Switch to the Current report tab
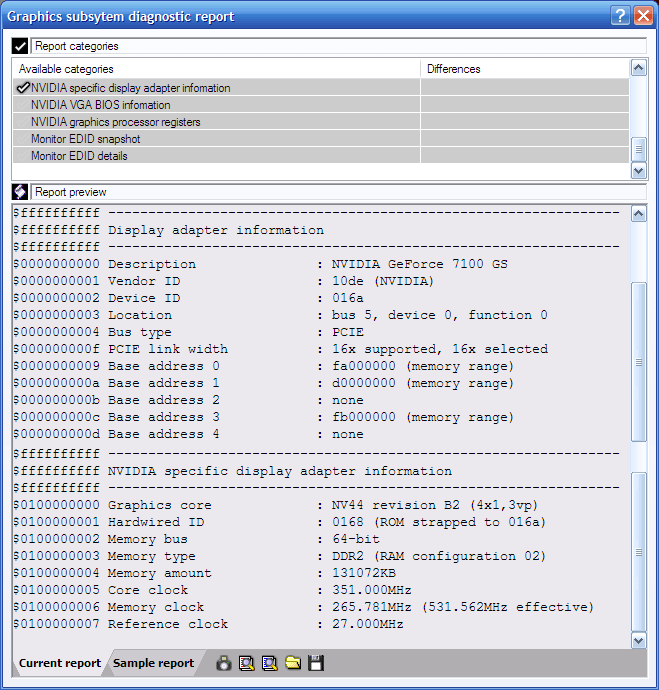The height and width of the screenshot is (690, 659). point(60,663)
